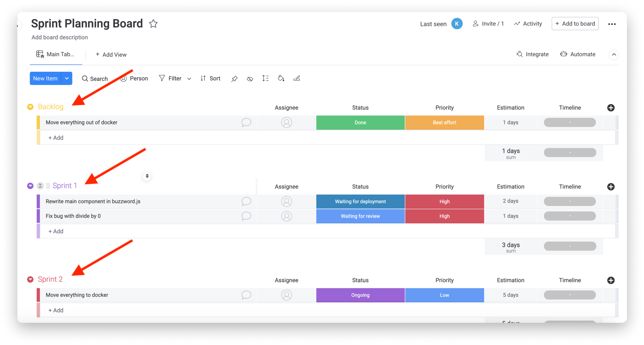Screen dimensions: 644x345
Task: Switch to the Main Table view tab
Action: (x=56, y=54)
